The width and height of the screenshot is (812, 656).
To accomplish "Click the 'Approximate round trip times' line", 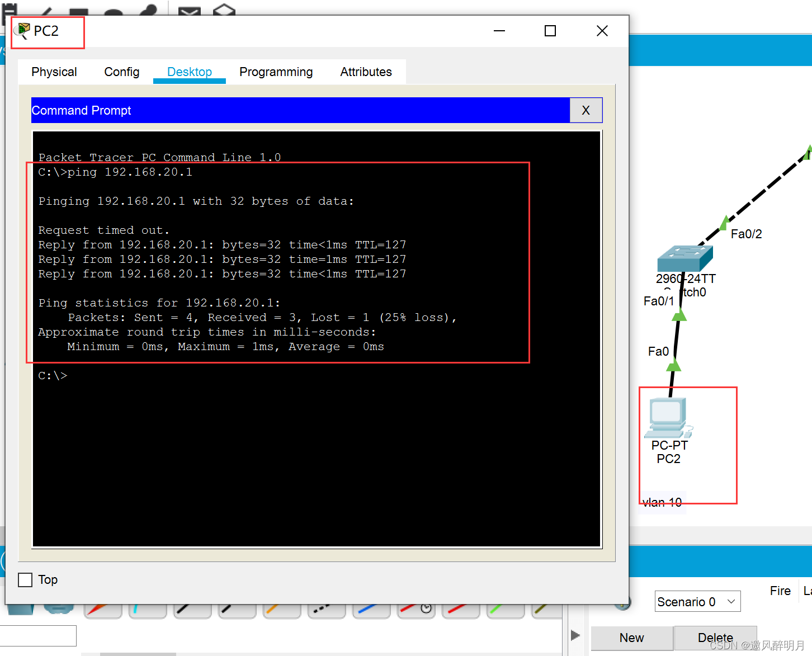I will pyautogui.click(x=207, y=332).
